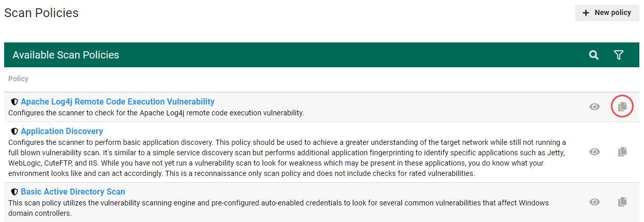
Task: Open Apache Log4j Remote Code Execution Vulnerability link
Action: coord(117,102)
